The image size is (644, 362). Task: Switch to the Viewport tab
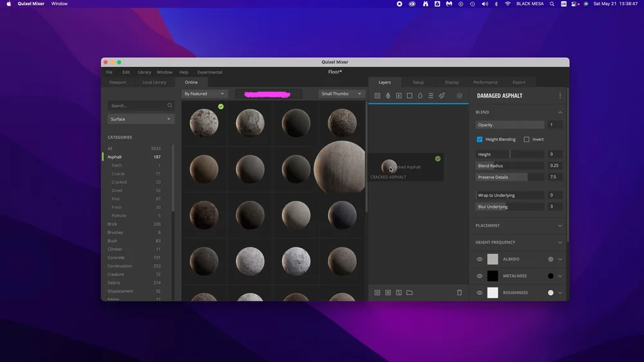coord(117,82)
